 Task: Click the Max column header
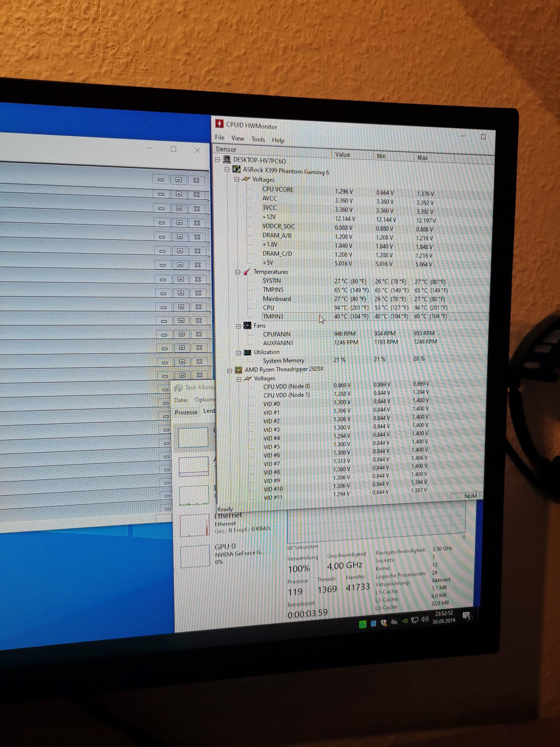pyautogui.click(x=434, y=158)
